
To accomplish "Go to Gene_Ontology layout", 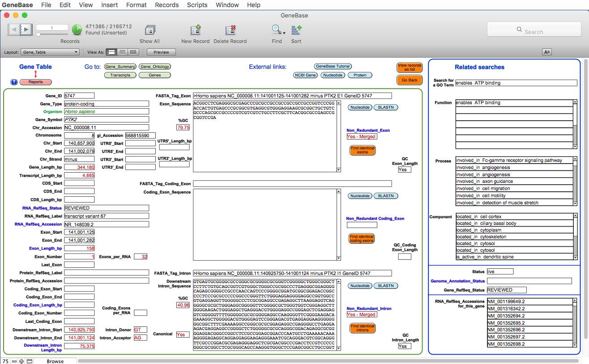I will coord(155,67).
